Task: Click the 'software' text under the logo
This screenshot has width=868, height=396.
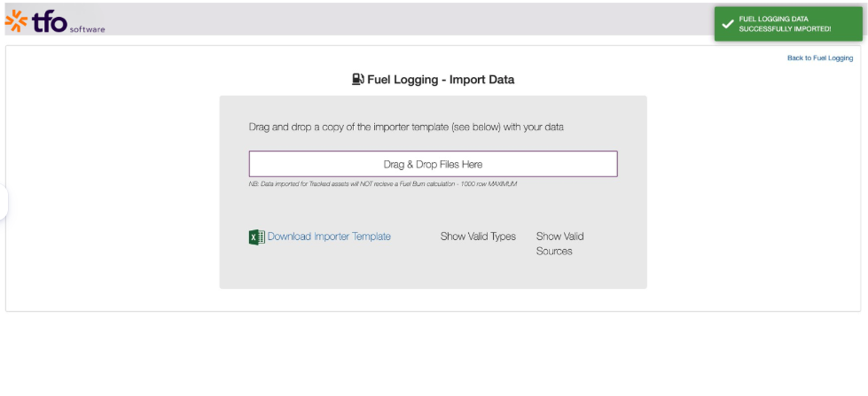Action: point(87,30)
